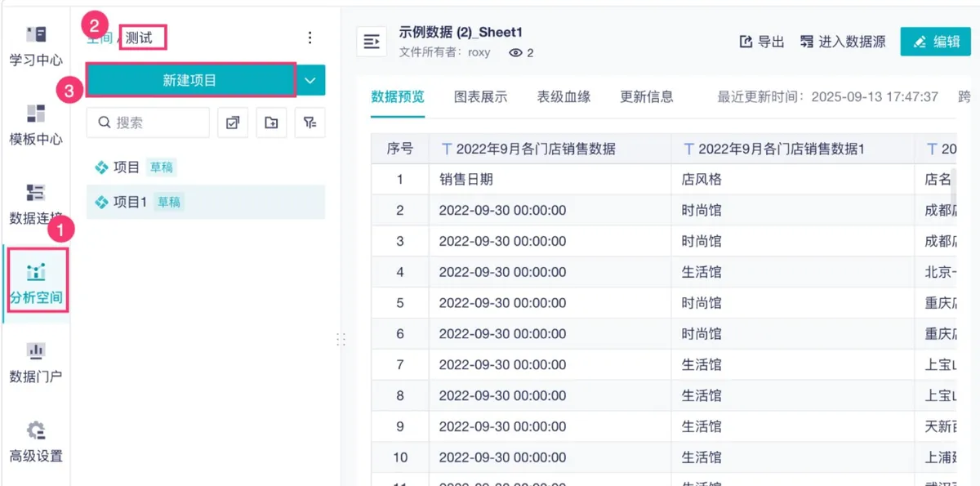Click the 最近更新时间 timestamp text

pos(828,97)
